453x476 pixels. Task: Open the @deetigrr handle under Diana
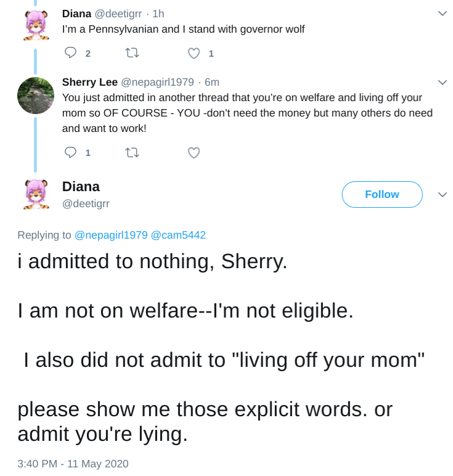[x=86, y=203]
